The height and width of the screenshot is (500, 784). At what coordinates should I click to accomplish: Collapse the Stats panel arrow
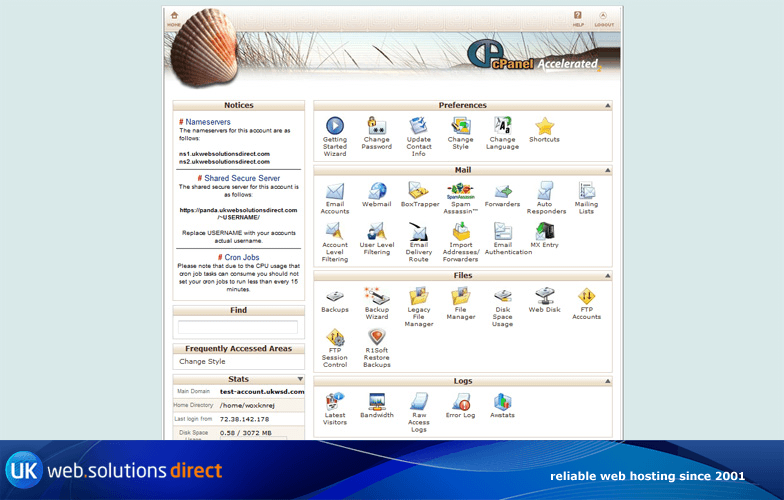[x=298, y=379]
